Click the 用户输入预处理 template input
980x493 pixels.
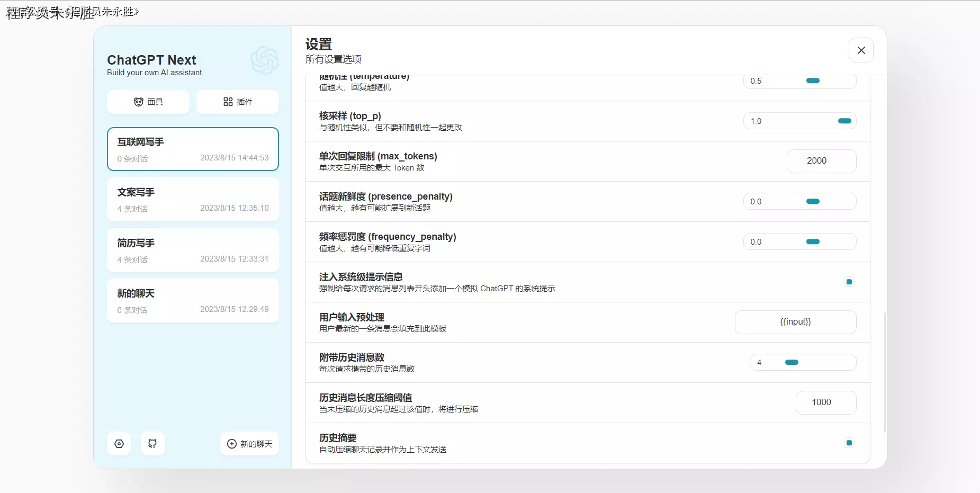[x=795, y=322]
